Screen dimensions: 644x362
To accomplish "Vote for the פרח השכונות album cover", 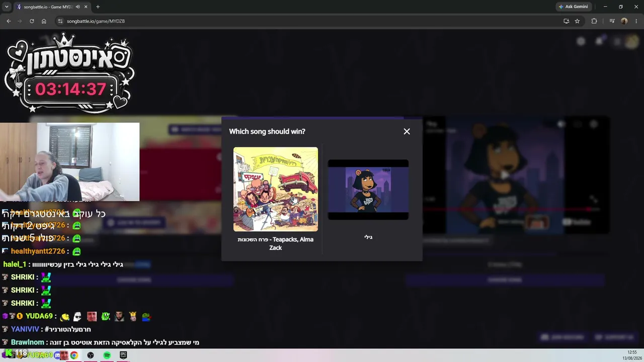I will (276, 189).
